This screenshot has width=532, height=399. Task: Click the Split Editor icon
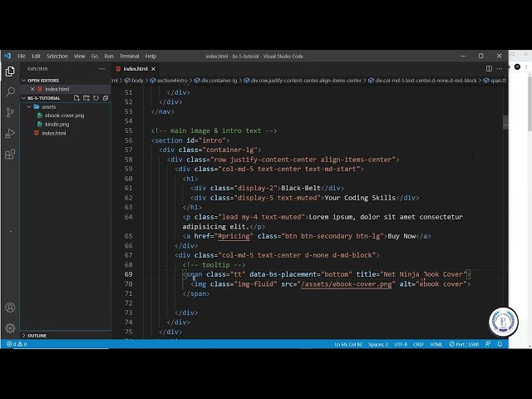pos(489,69)
